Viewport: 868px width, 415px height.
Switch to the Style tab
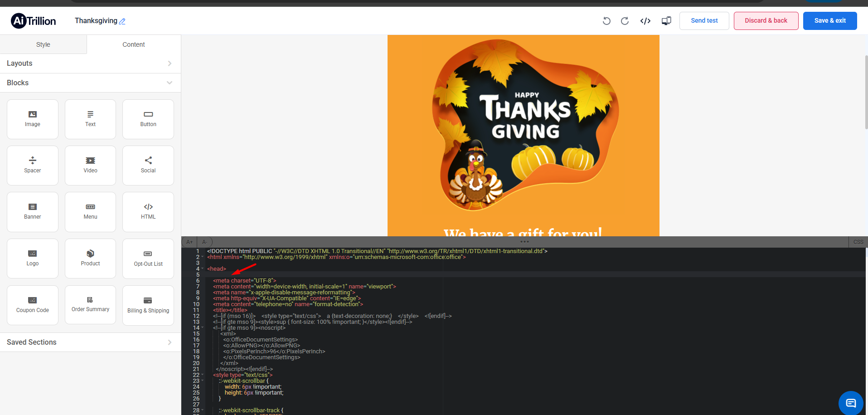(43, 44)
